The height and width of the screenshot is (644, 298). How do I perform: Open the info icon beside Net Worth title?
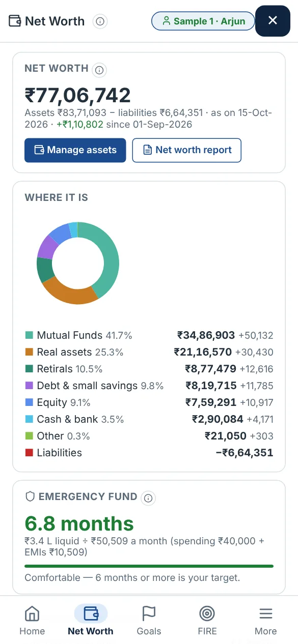coord(100,21)
